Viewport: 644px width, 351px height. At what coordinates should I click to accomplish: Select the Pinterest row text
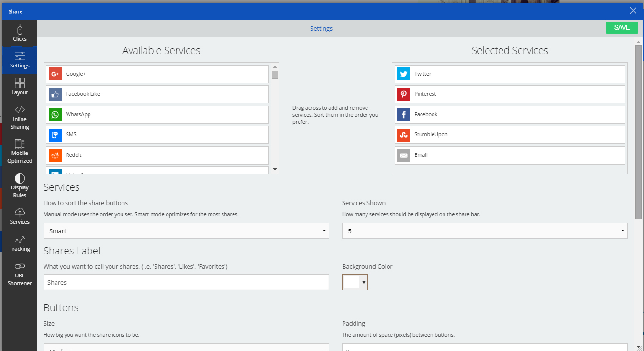pos(425,94)
